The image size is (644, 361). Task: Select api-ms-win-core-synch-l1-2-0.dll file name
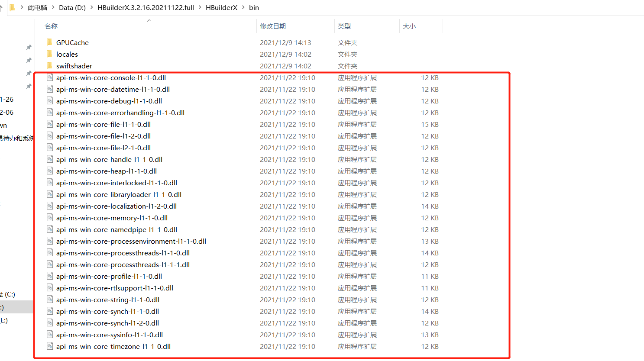click(107, 323)
